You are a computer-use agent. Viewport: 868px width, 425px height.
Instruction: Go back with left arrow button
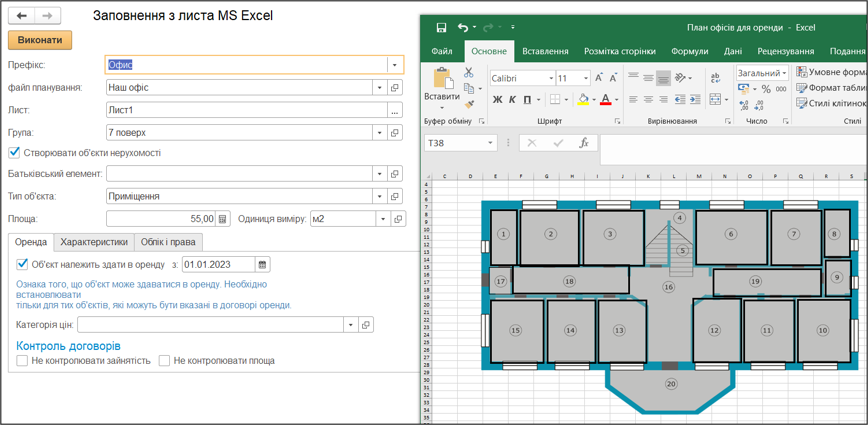click(x=22, y=16)
